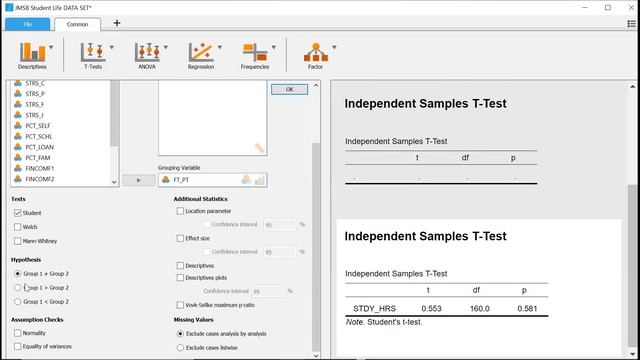Select Group 1 > Group 2 hypothesis

tap(17, 288)
